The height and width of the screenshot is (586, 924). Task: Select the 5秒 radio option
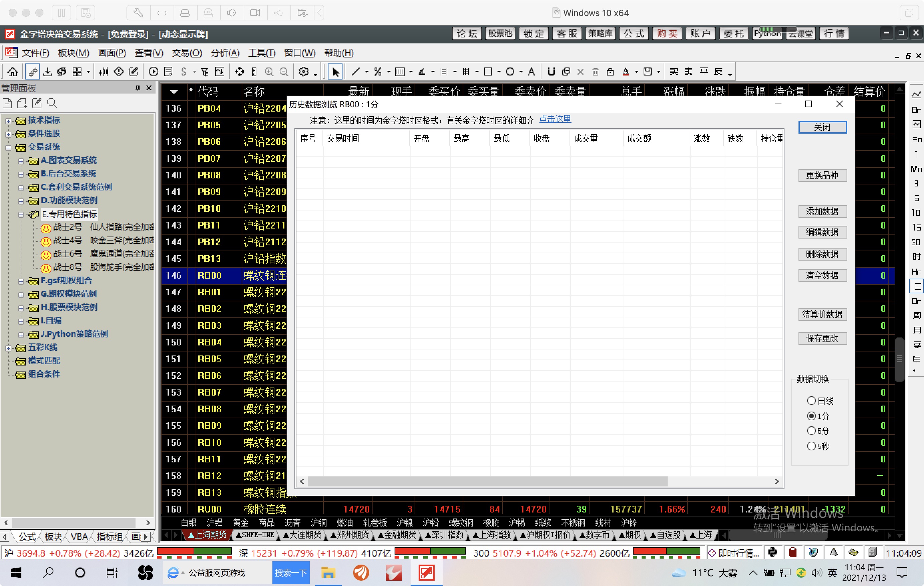point(811,446)
